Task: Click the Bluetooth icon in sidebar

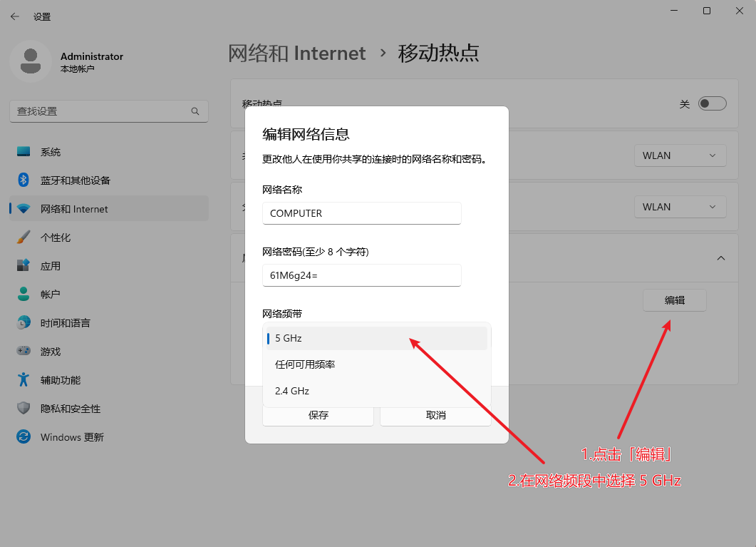Action: pos(23,180)
